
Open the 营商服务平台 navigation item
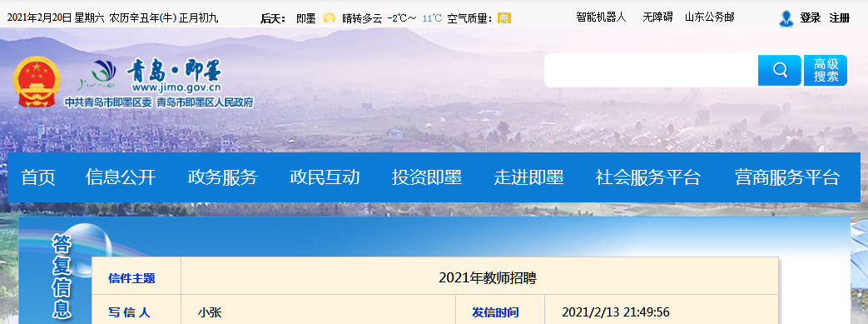point(787,177)
